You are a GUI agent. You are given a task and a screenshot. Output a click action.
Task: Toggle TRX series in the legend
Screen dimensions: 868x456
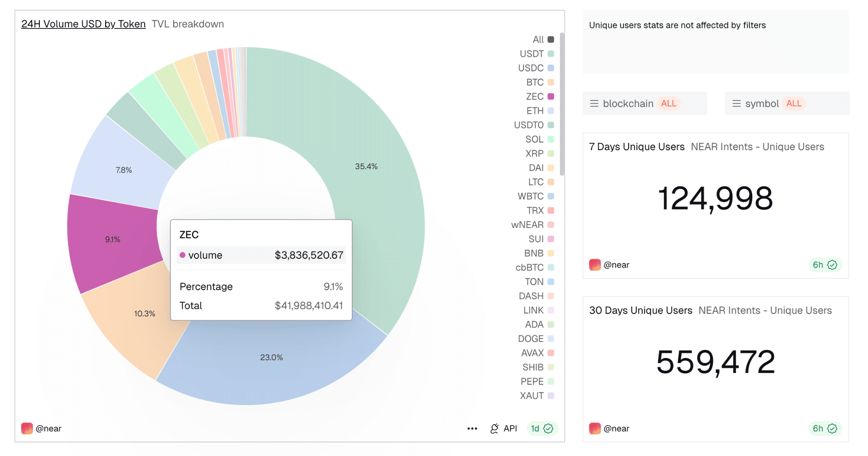coord(540,210)
